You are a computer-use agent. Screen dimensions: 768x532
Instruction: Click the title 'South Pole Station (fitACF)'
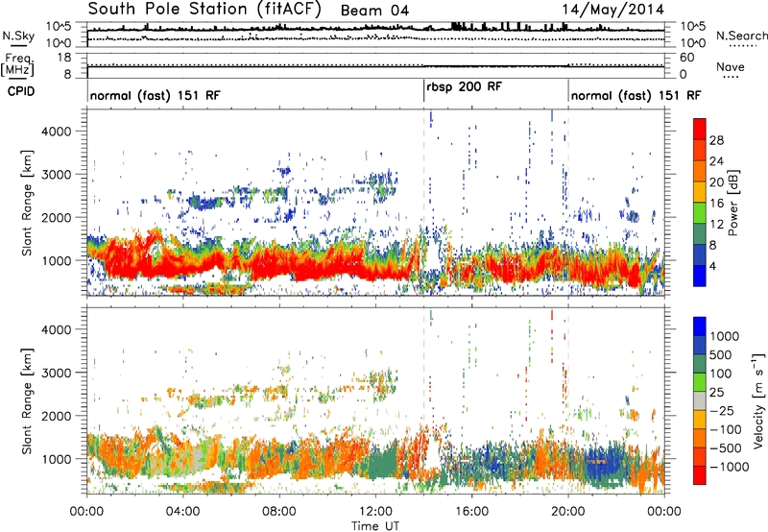[x=204, y=10]
